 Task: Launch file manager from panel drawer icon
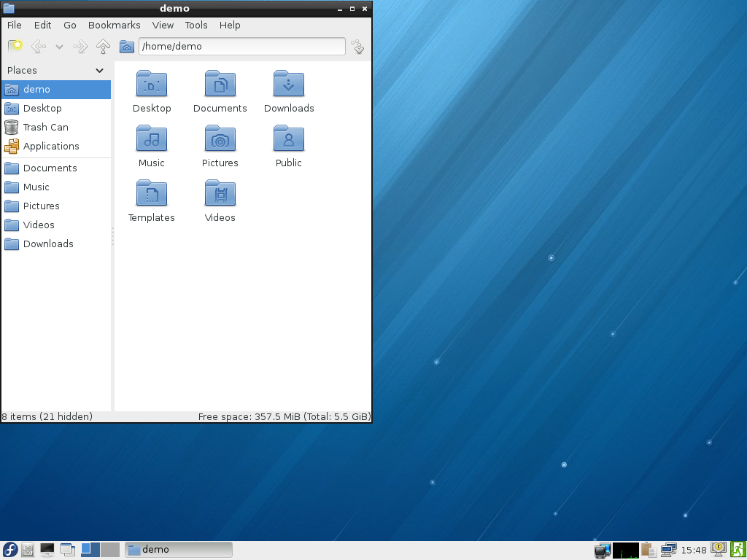[28, 550]
